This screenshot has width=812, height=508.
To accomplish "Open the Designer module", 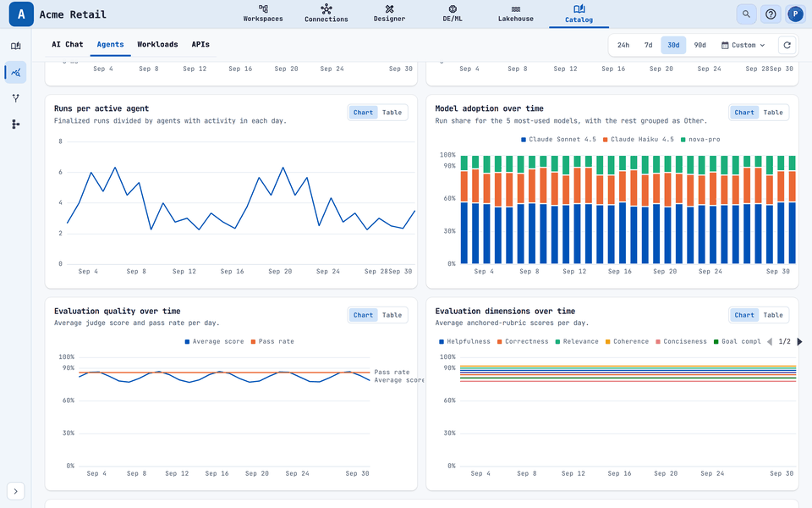I will point(389,14).
